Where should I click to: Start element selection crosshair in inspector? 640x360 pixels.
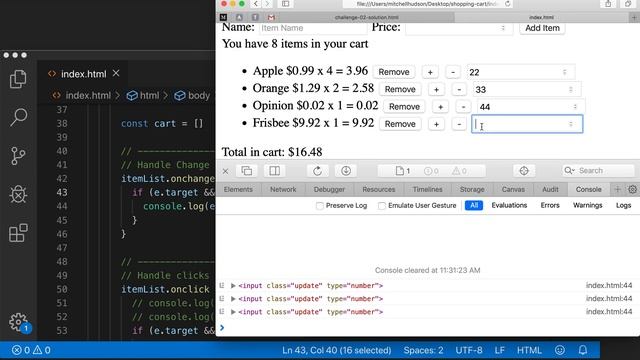tap(524, 171)
